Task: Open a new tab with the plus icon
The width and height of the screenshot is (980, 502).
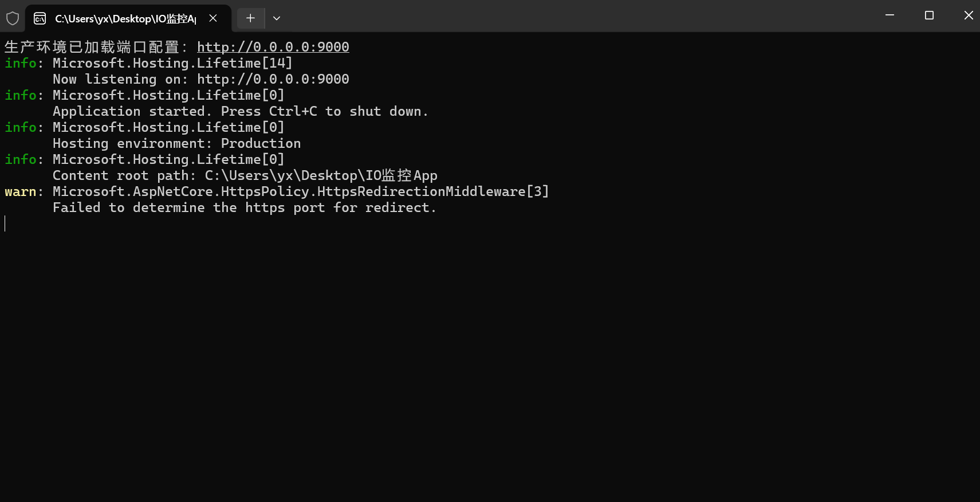Action: pos(250,18)
